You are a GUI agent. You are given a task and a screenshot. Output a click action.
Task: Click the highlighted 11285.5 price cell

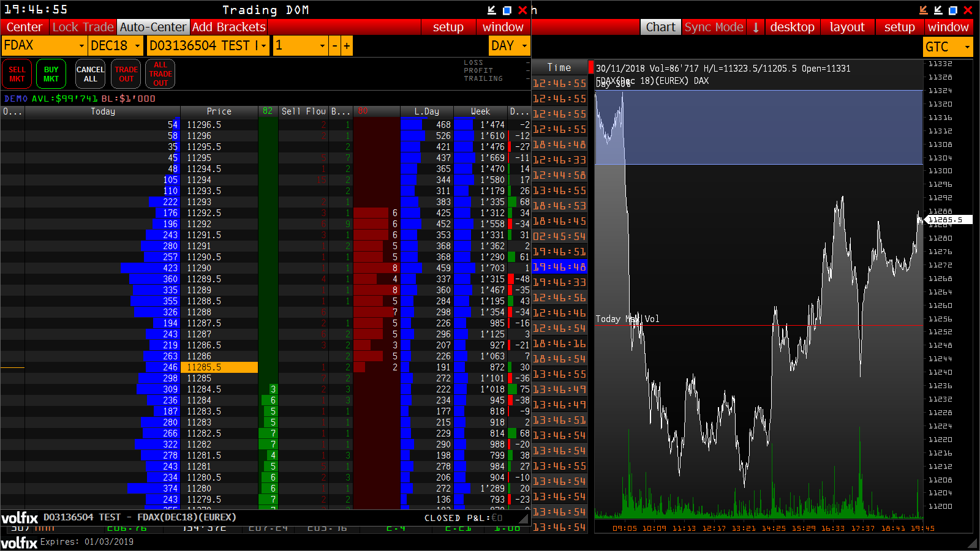click(x=219, y=367)
